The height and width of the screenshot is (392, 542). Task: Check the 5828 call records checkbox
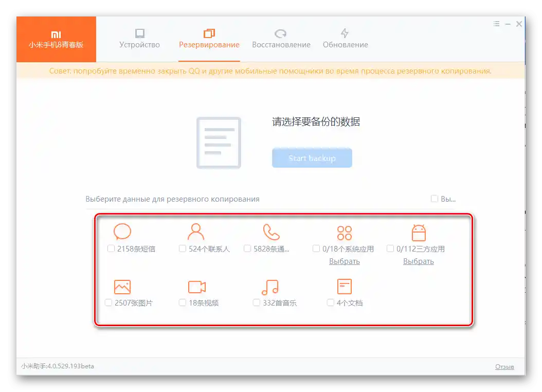[247, 248]
